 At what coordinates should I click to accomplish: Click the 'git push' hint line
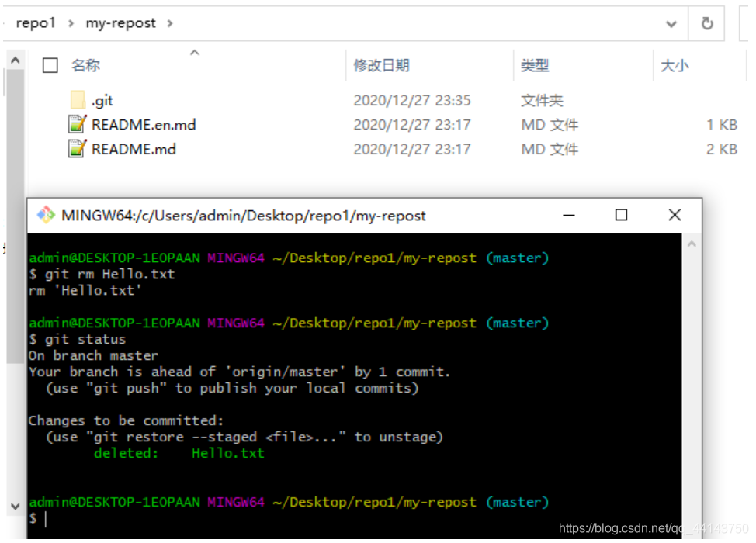click(x=232, y=389)
